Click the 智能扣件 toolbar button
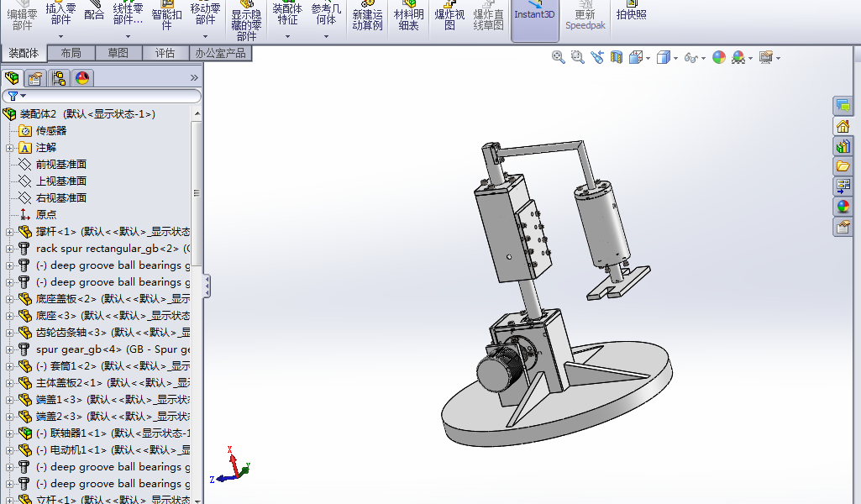 (166, 17)
